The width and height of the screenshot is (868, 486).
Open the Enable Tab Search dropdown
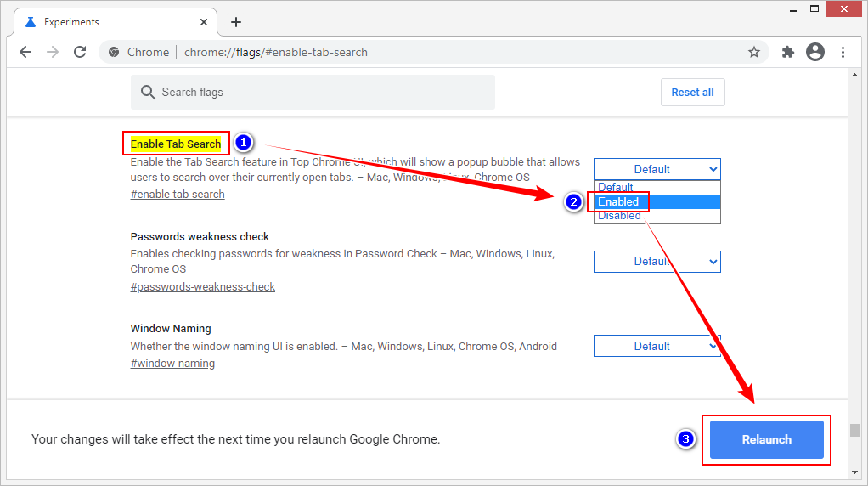click(x=657, y=169)
